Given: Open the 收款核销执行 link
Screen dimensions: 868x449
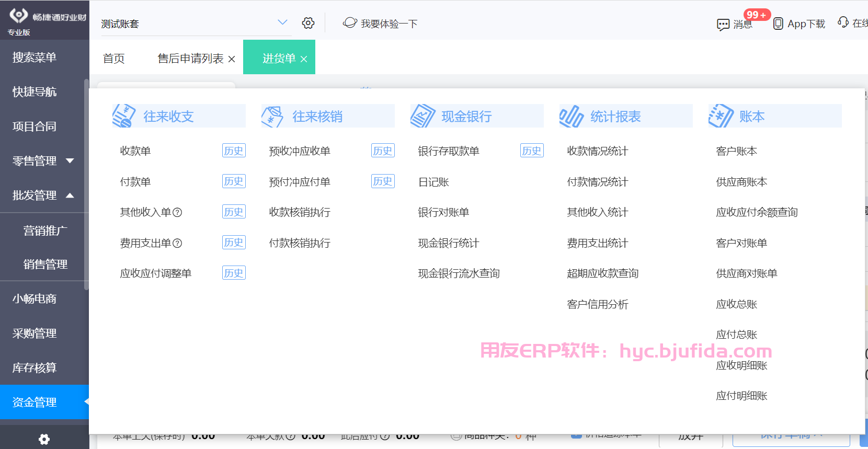Looking at the screenshot, I should (300, 212).
